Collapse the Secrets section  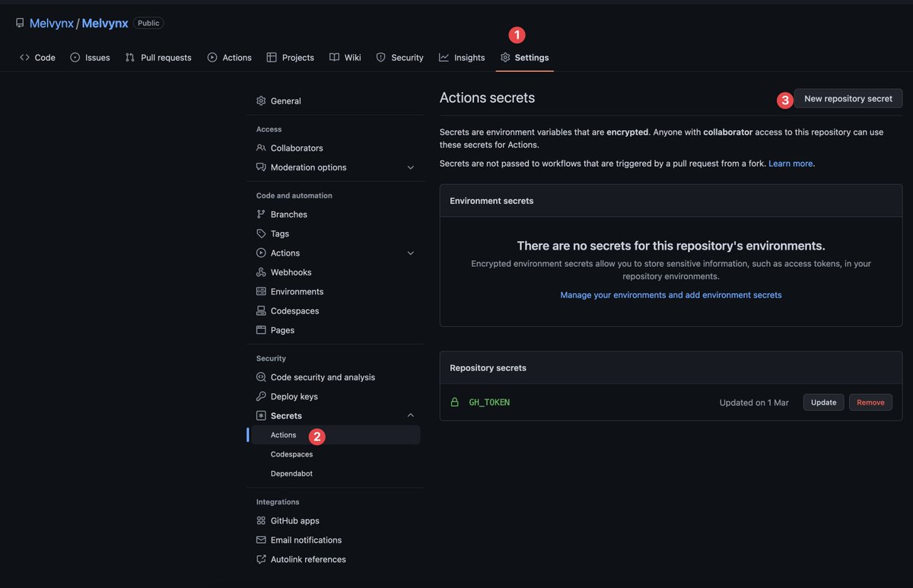[409, 414]
